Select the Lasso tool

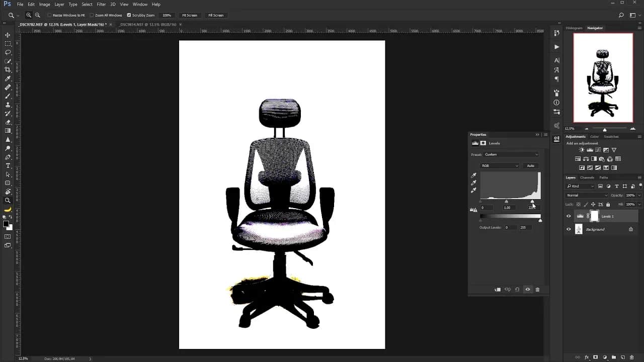8,52
